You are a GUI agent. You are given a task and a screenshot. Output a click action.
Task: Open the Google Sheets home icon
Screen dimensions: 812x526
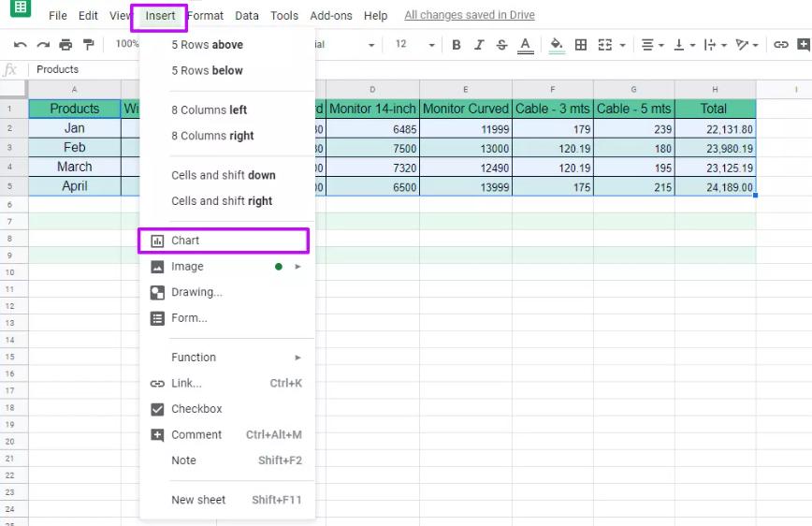tap(21, 9)
